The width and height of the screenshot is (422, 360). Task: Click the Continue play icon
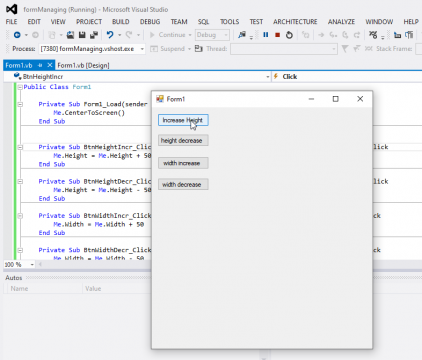(x=152, y=35)
